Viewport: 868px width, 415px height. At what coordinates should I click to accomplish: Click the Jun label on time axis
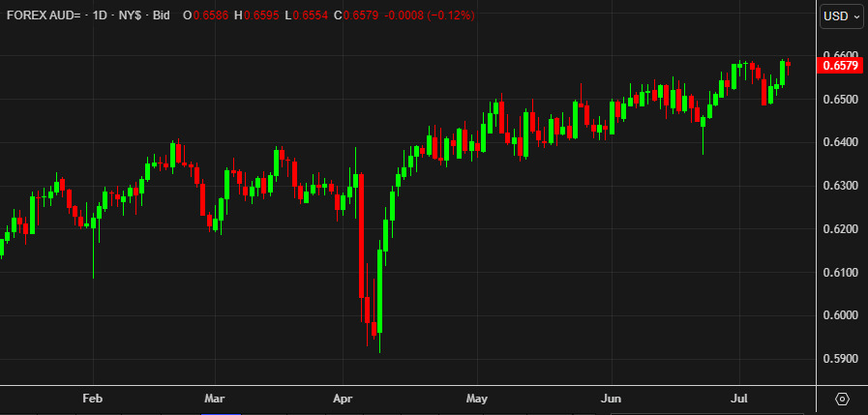[x=612, y=399]
